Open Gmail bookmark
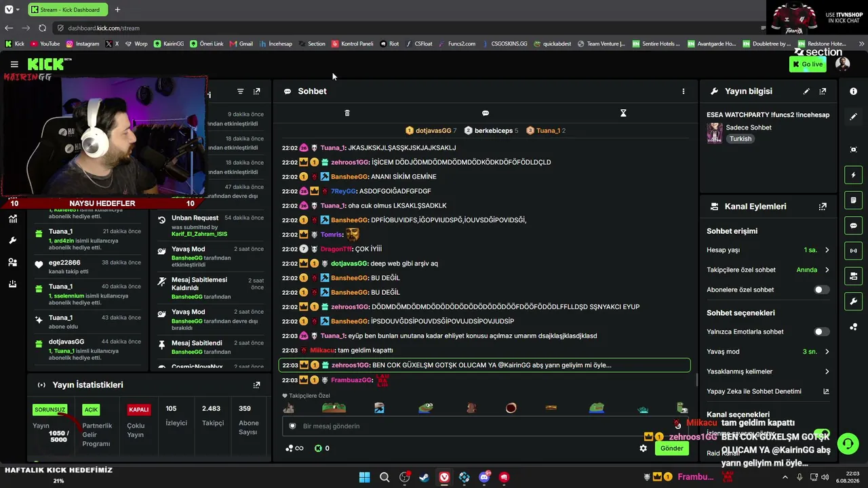This screenshot has height=488, width=868. click(241, 44)
